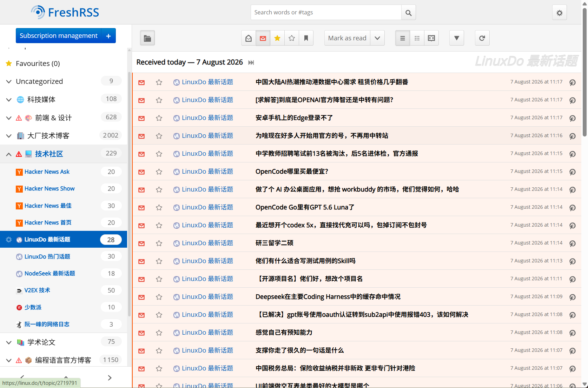
Task: Go to next page arrow in sidebar footer
Action: [x=110, y=378]
